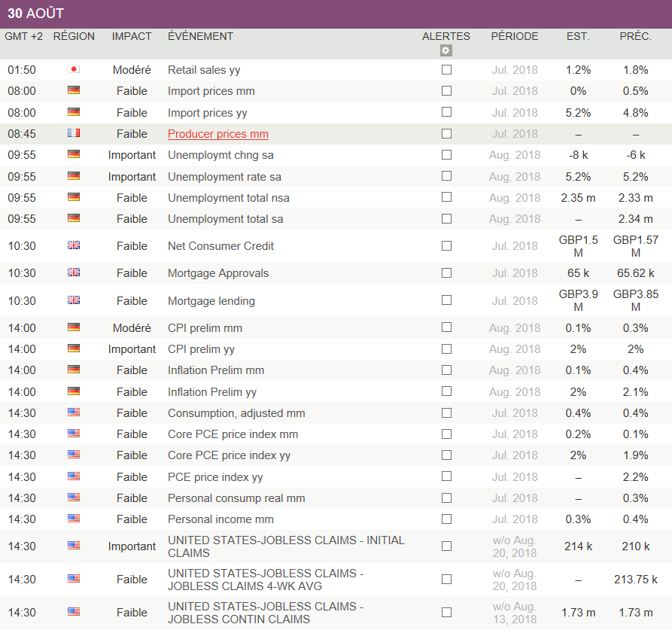Click US flag beside Personal income mm
Image resolution: width=672 pixels, height=633 pixels.
point(74,519)
